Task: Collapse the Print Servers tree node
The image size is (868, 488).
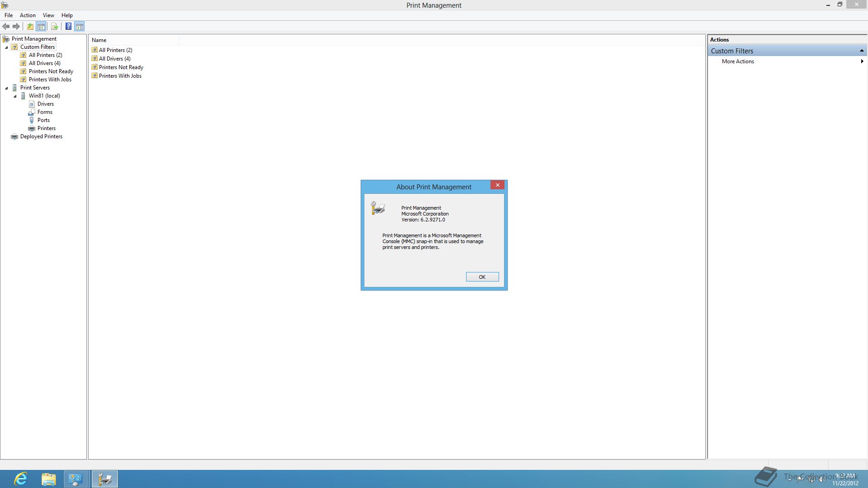Action: click(6, 88)
